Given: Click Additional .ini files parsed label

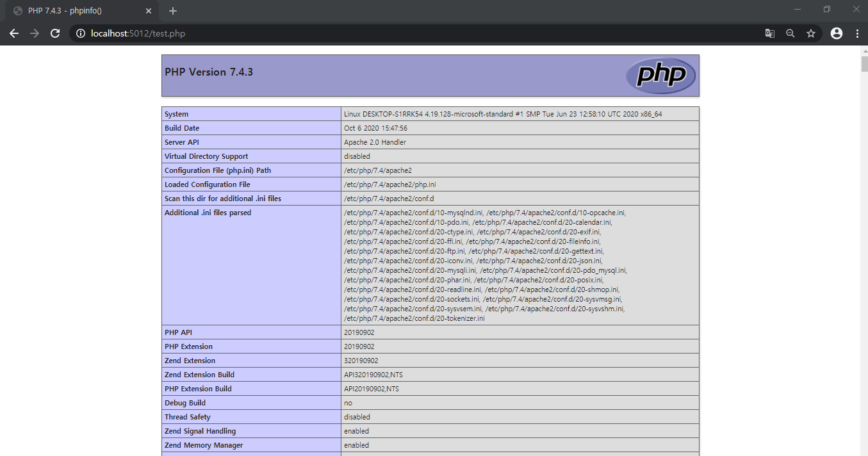Looking at the screenshot, I should coord(208,213).
